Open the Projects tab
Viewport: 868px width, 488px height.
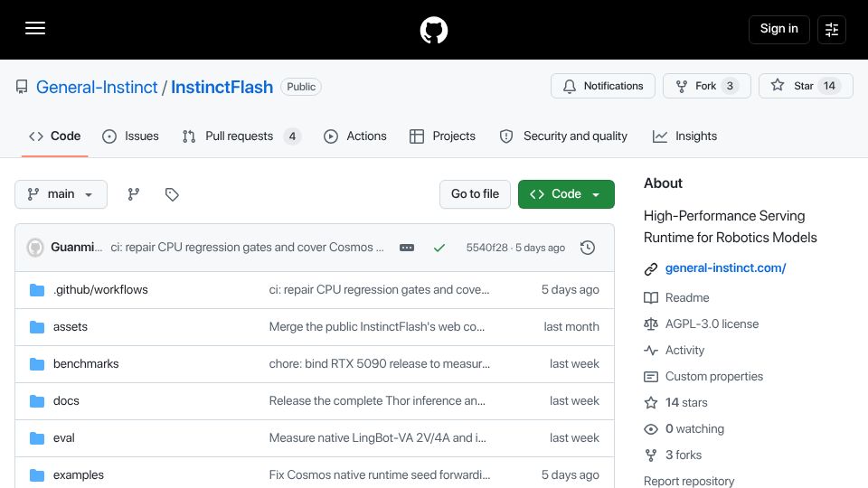tap(442, 136)
